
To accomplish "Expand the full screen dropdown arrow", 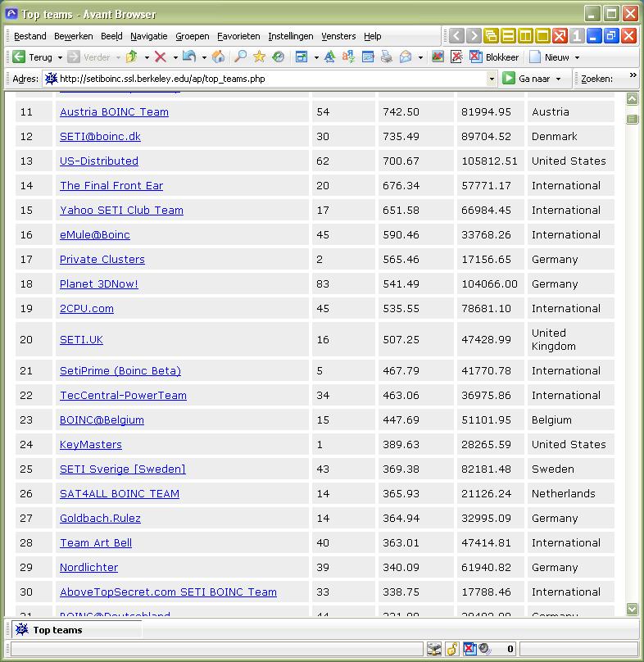I will [316, 57].
